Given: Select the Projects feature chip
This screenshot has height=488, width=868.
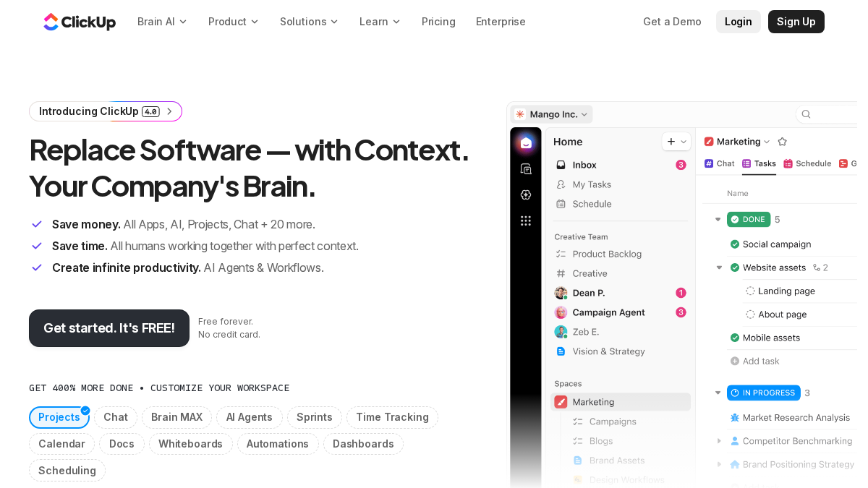Looking at the screenshot, I should pos(59,417).
